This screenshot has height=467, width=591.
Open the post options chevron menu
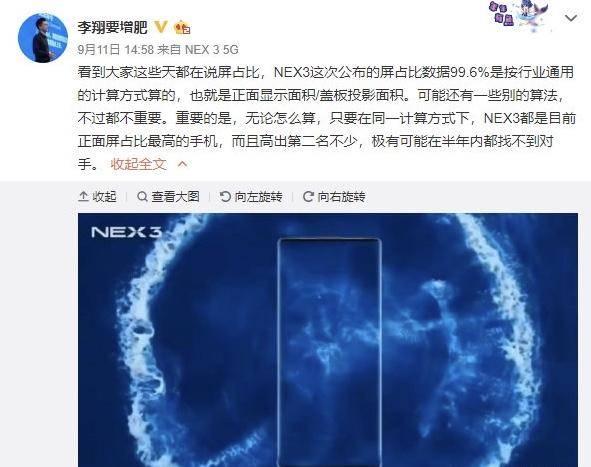pyautogui.click(x=571, y=18)
